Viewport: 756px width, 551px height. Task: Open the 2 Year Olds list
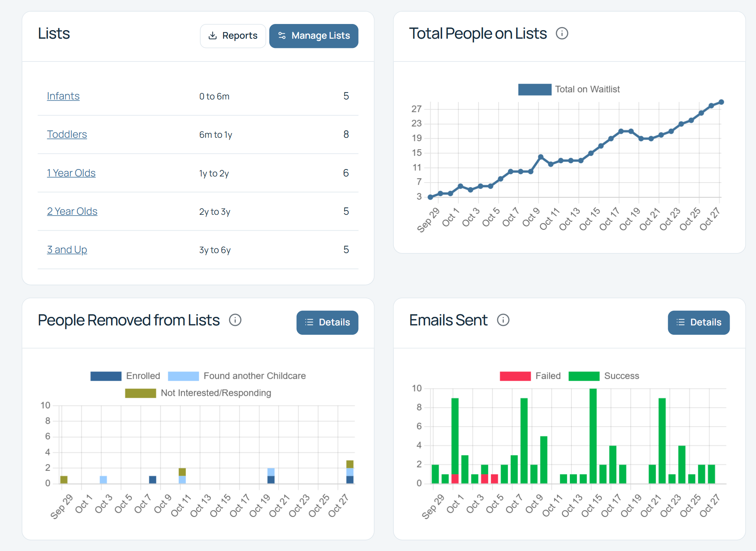click(72, 211)
